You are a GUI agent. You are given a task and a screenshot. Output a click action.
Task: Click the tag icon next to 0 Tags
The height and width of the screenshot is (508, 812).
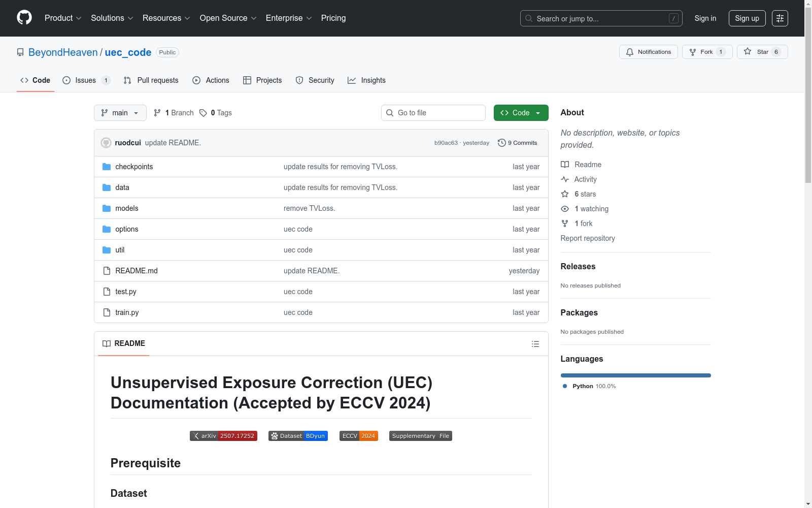tap(203, 113)
